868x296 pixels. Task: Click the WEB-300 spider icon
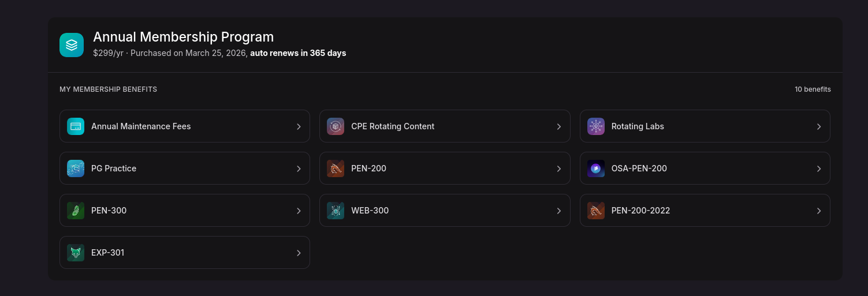(336, 211)
